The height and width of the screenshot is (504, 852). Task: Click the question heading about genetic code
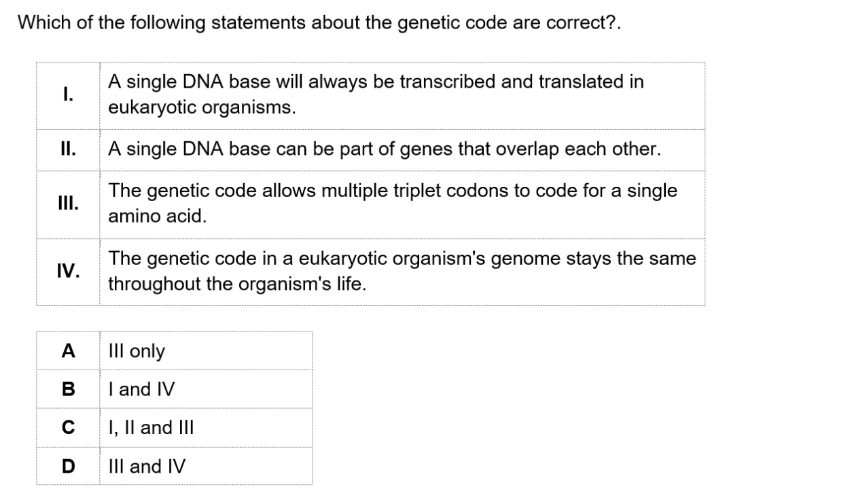tap(320, 23)
